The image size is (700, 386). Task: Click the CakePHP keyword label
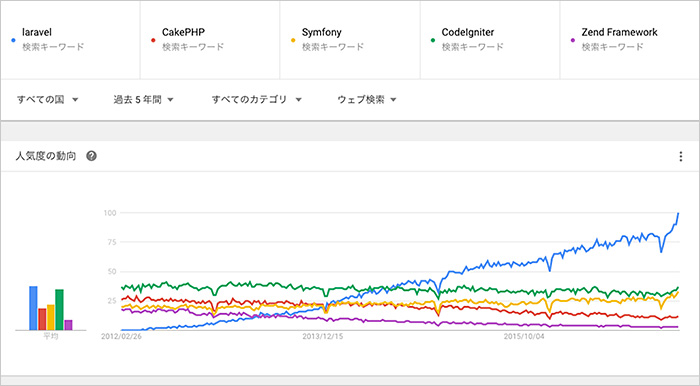coord(183,32)
